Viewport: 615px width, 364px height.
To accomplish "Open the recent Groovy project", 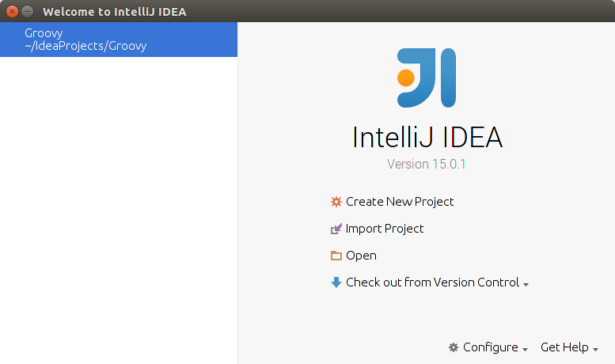I will 119,40.
